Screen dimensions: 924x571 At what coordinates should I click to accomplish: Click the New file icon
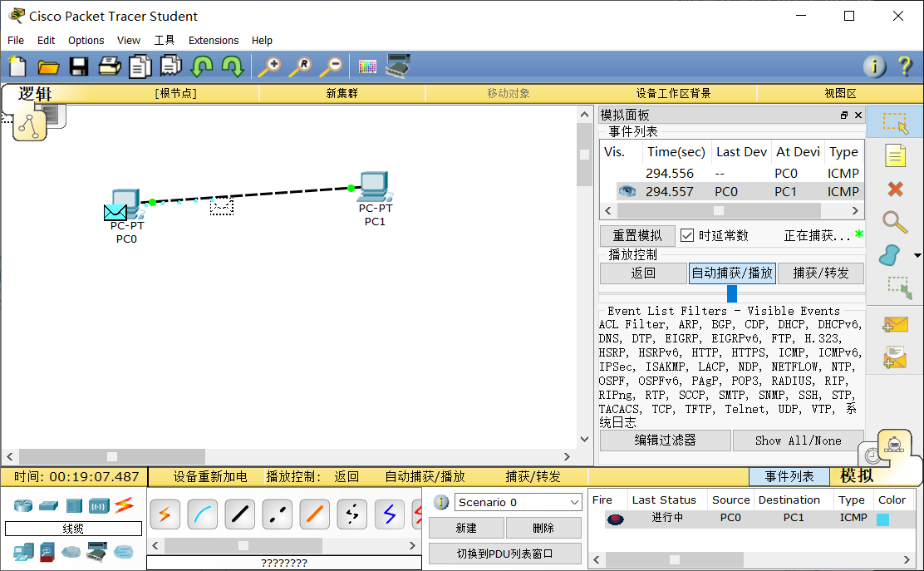[x=17, y=66]
